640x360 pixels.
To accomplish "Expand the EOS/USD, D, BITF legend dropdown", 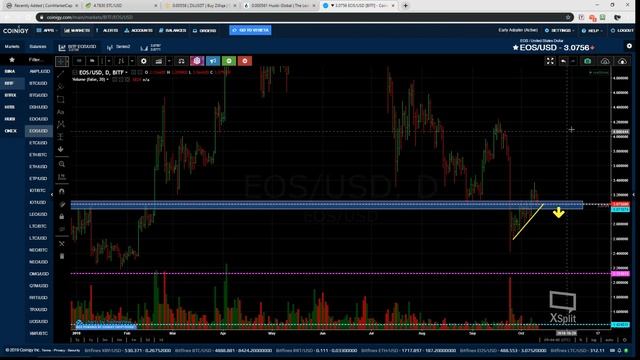I will [127, 73].
